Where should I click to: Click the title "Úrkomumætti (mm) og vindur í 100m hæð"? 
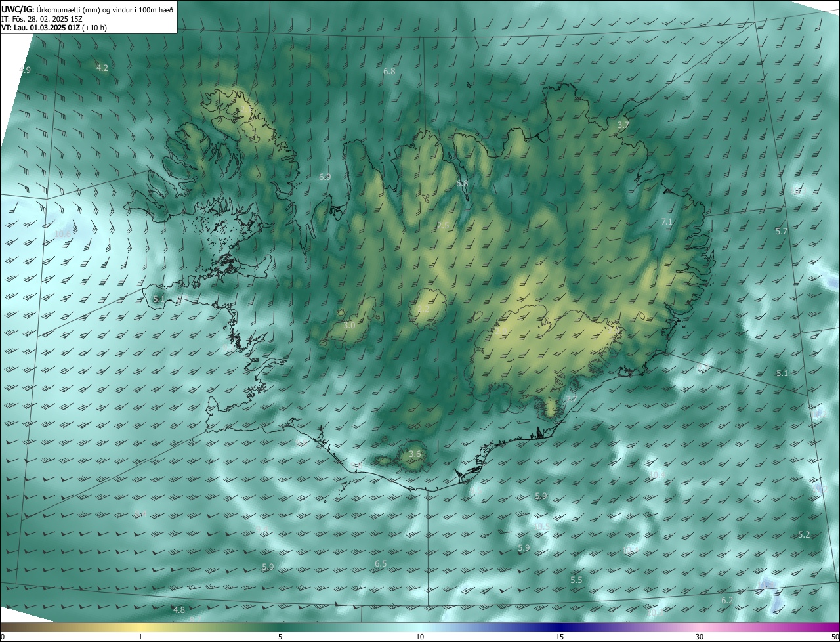tap(104, 9)
